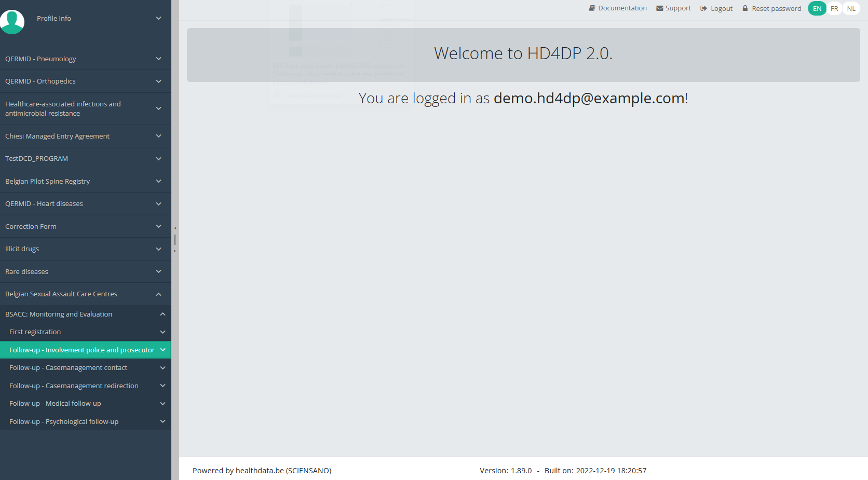Click the Documentation book icon

pos(592,8)
